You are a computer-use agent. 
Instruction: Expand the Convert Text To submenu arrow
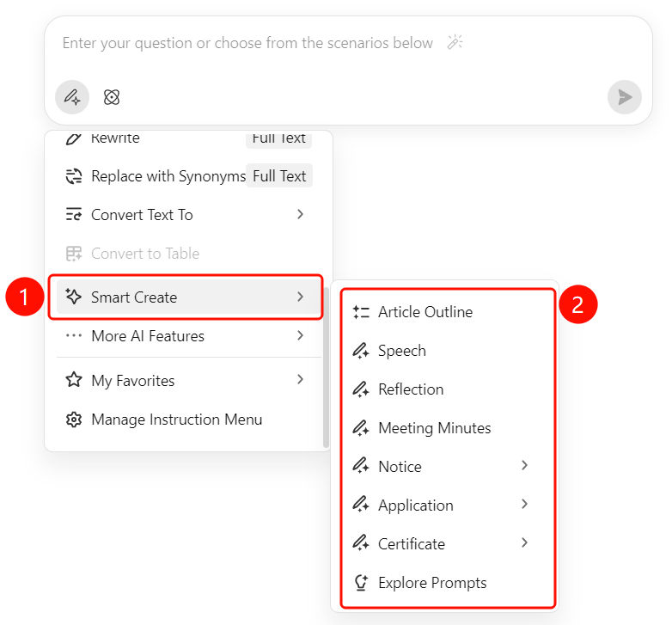click(300, 214)
